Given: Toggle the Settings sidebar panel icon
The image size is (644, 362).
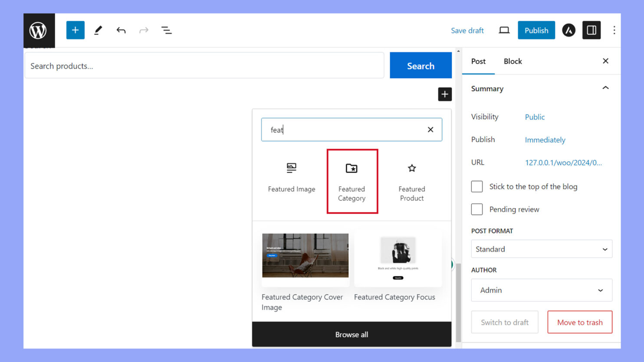Looking at the screenshot, I should (x=591, y=30).
